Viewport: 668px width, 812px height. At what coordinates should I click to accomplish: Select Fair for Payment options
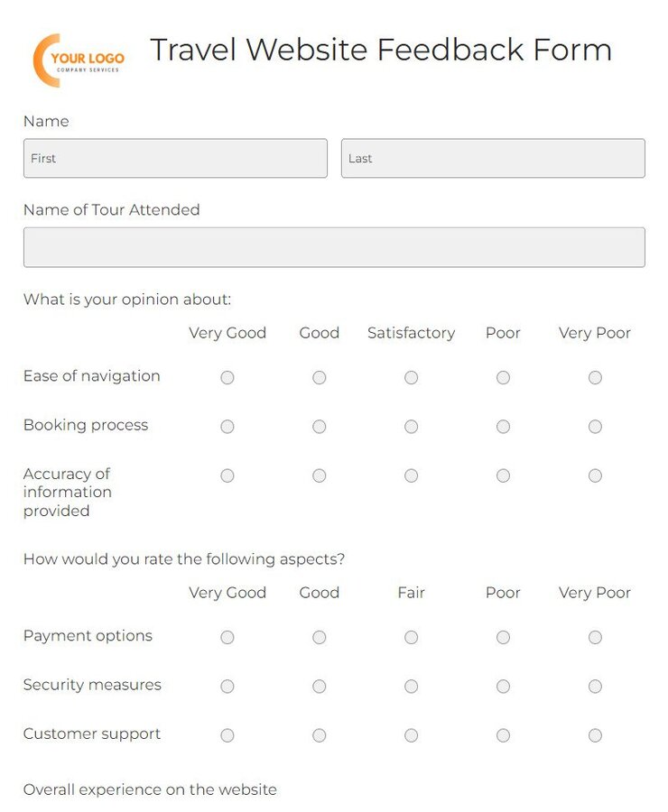412,637
